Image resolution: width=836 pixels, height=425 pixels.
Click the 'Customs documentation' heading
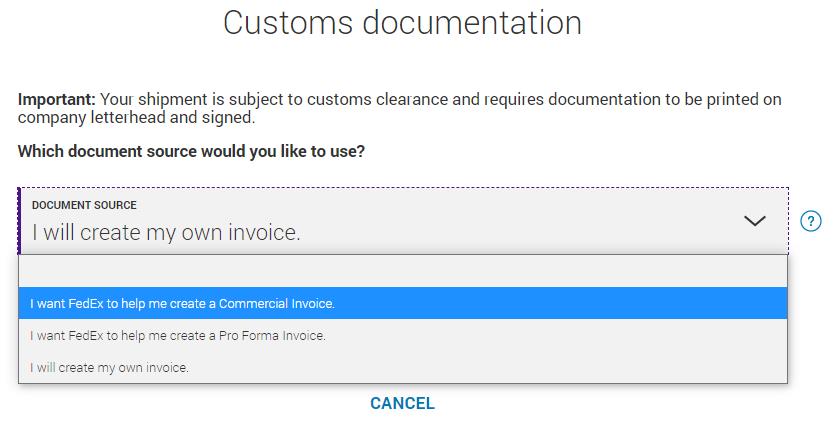403,23
